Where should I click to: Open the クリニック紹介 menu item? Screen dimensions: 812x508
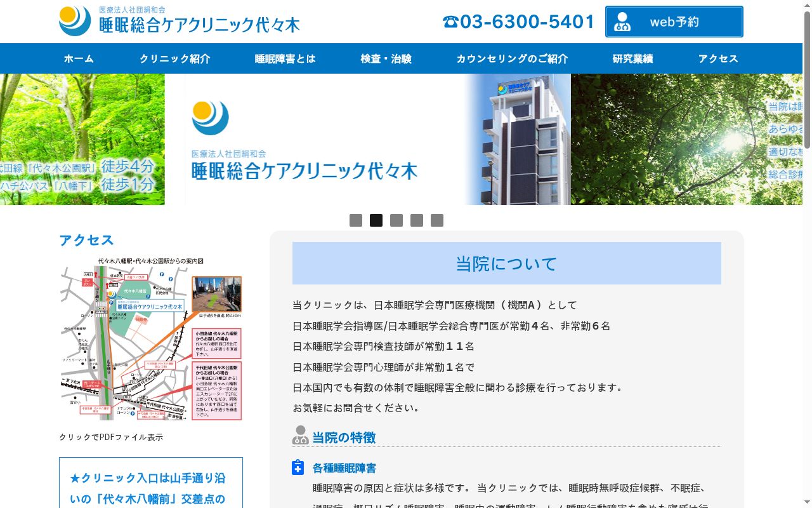click(174, 58)
